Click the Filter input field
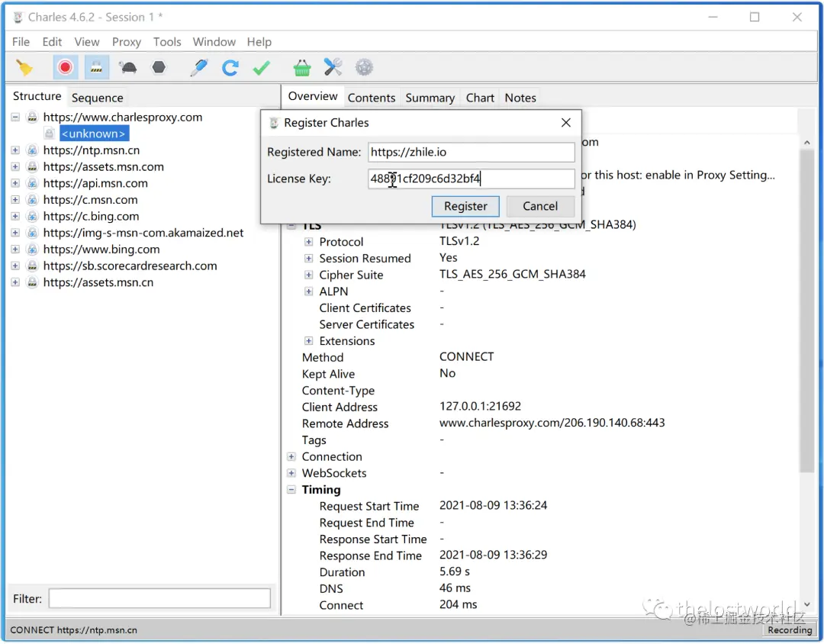The height and width of the screenshot is (644, 824). tap(159, 599)
